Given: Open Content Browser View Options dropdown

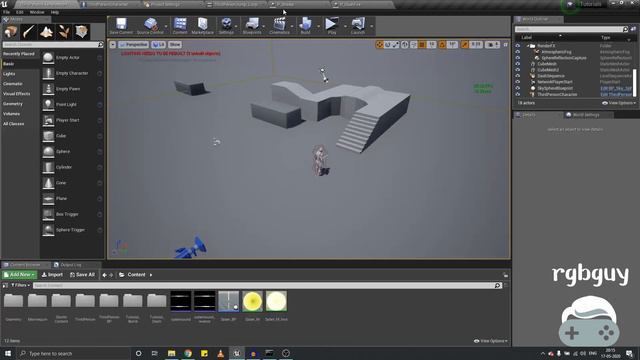Looking at the screenshot, I should (x=490, y=341).
